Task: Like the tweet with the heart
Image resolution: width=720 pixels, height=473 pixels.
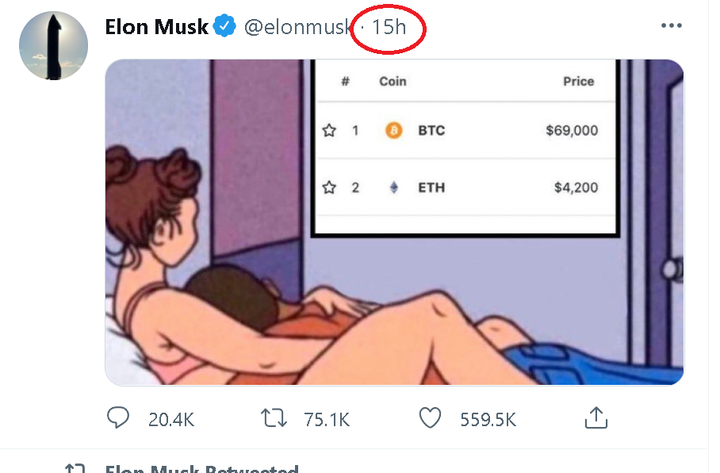Action: coord(429,418)
